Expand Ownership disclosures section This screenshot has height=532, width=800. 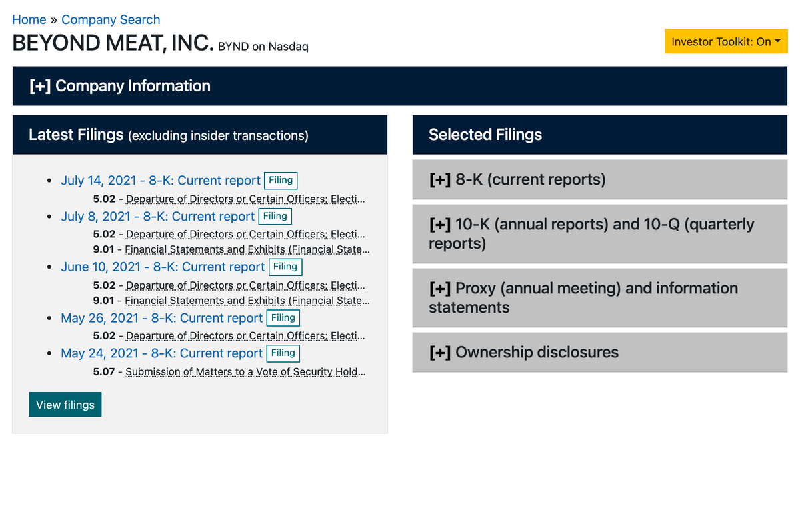point(600,352)
